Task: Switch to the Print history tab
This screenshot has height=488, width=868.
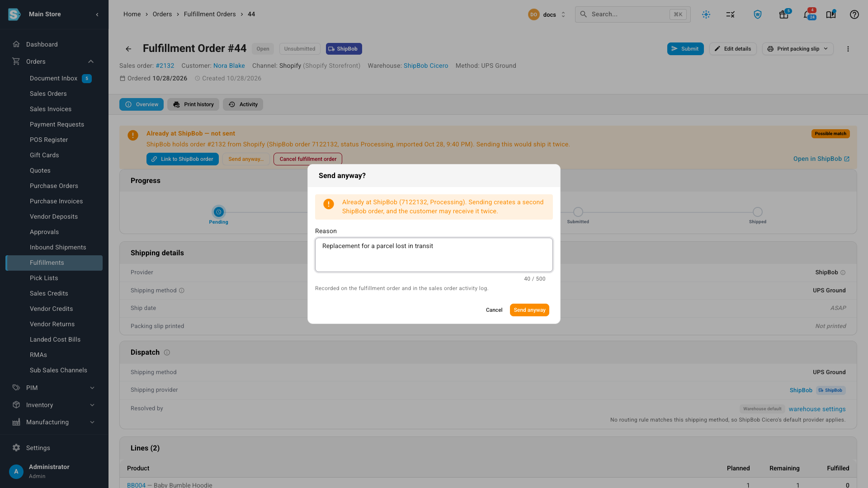Action: click(193, 104)
